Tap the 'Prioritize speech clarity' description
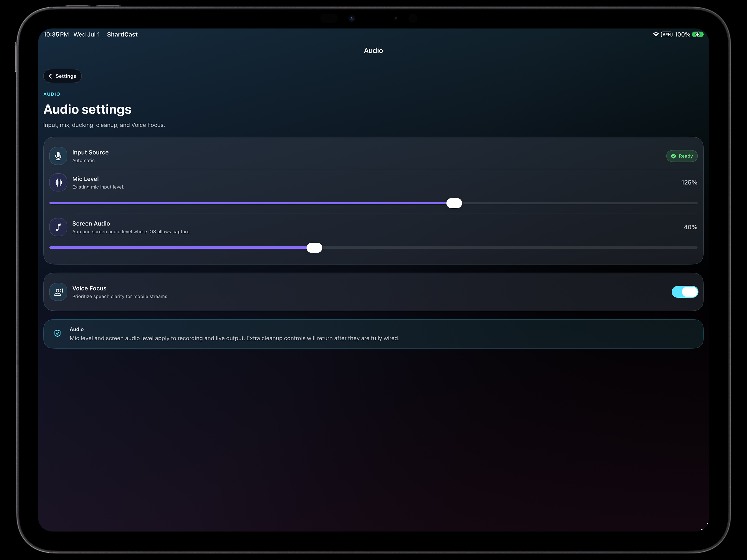The height and width of the screenshot is (560, 747). click(x=120, y=296)
